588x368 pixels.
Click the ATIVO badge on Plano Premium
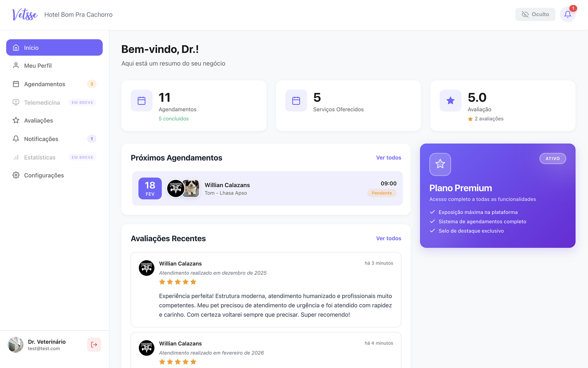pos(553,158)
